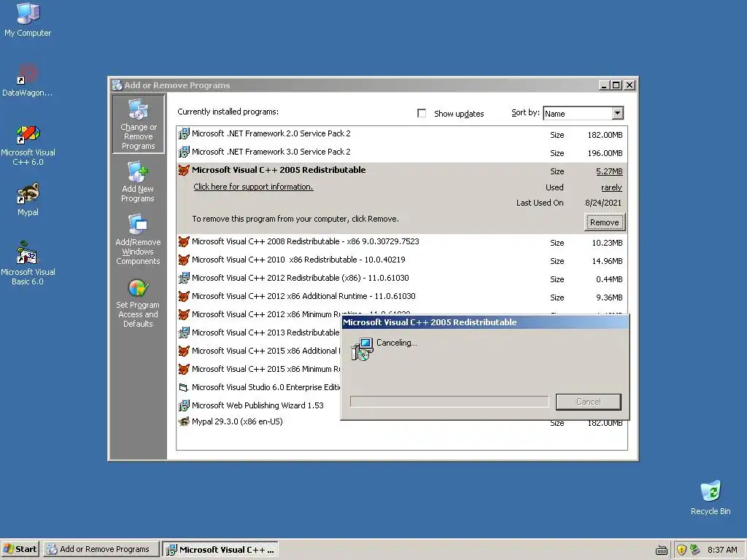Image resolution: width=747 pixels, height=560 pixels.
Task: Select Microsoft Web Publishing Wizard 1.53 entry
Action: pos(259,405)
